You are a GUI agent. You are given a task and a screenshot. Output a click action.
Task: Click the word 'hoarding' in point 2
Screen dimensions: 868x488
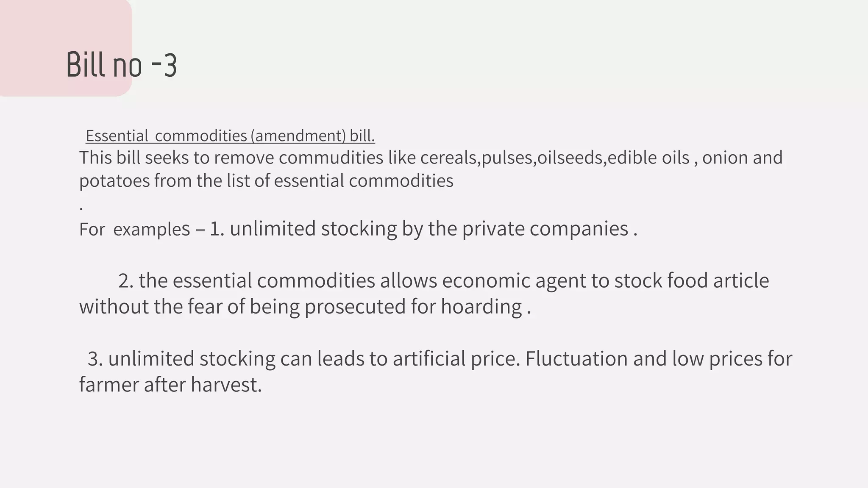tap(481, 306)
